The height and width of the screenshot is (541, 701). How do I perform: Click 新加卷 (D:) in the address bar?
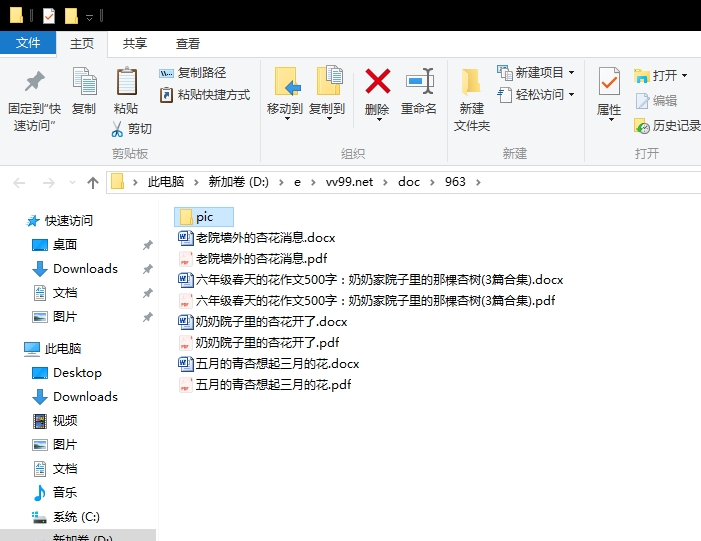(238, 182)
